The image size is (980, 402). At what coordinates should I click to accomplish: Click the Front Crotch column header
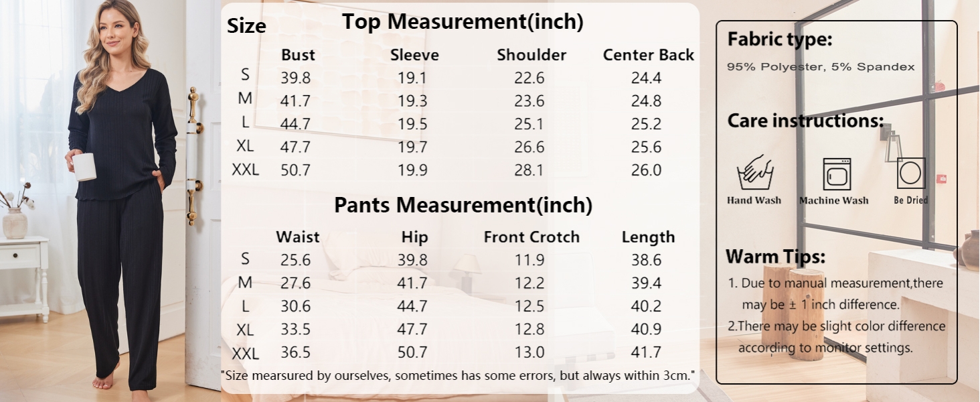[x=532, y=237]
